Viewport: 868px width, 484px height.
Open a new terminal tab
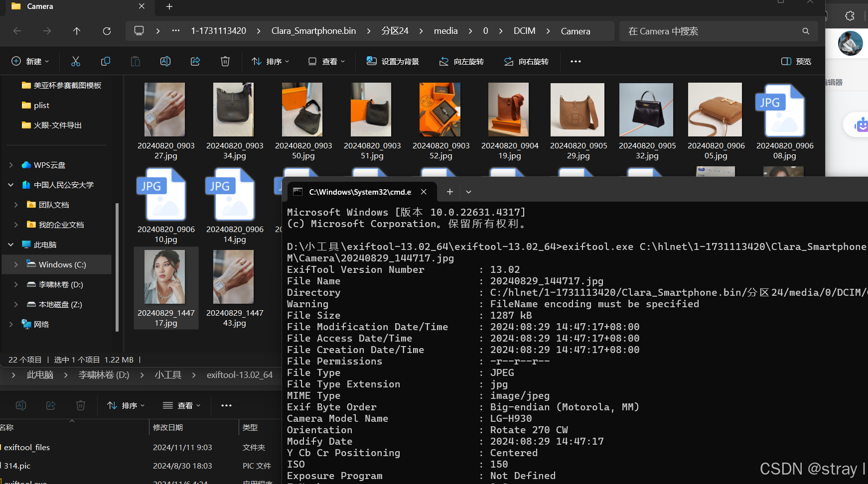tap(449, 192)
